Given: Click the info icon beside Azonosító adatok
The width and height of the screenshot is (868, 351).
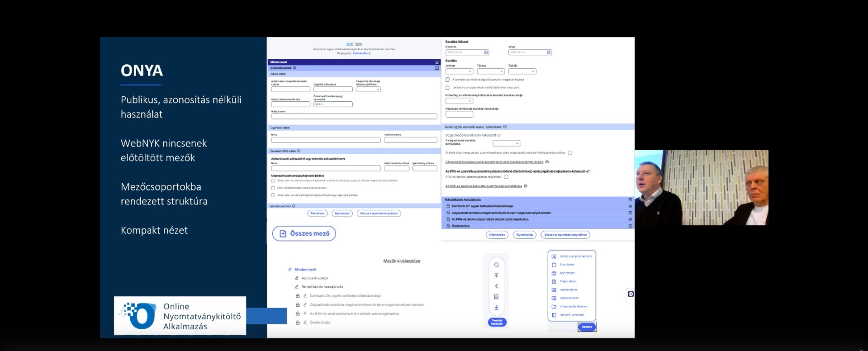Looking at the screenshot, I should click(x=294, y=68).
